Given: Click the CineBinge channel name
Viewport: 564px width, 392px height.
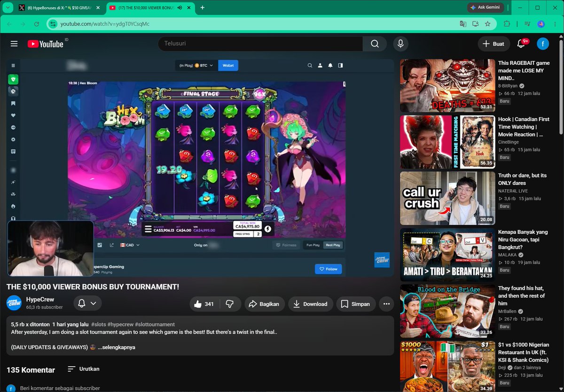Looking at the screenshot, I should click(509, 142).
